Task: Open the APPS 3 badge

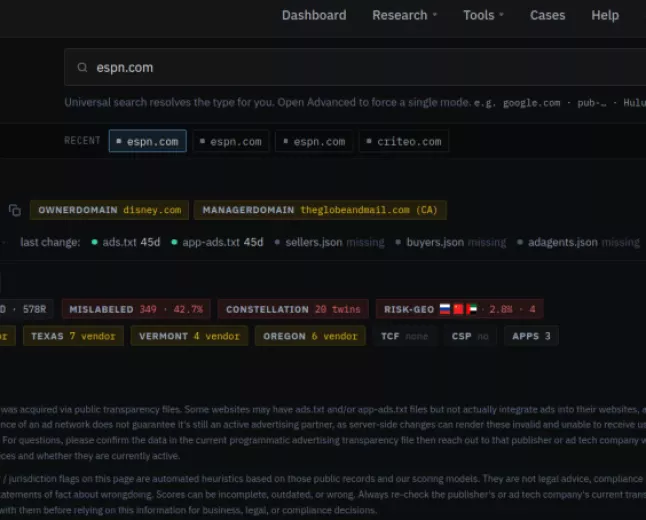Action: click(x=531, y=336)
